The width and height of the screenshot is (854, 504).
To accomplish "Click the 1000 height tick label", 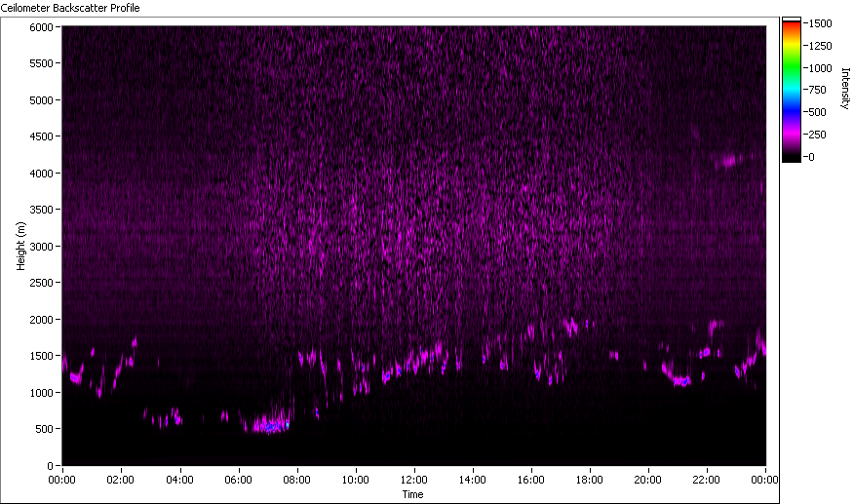I will tap(41, 393).
